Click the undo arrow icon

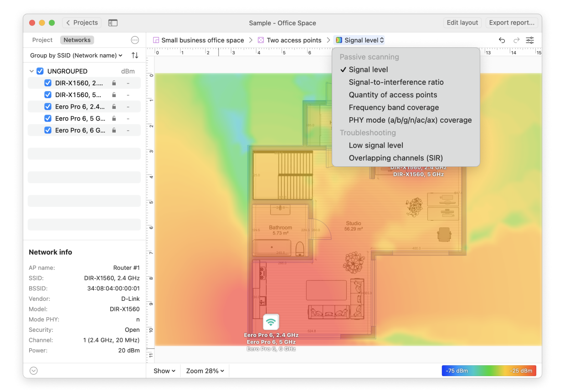[x=502, y=40]
